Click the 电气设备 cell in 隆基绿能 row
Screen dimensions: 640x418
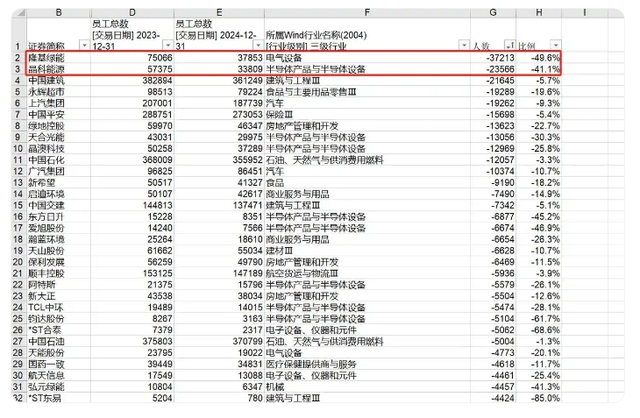(x=367, y=58)
